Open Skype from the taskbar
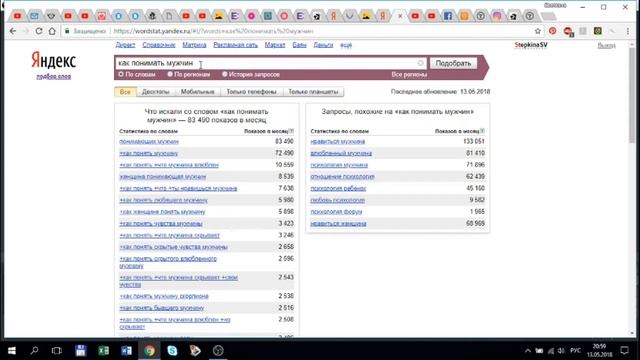 pos(172,351)
